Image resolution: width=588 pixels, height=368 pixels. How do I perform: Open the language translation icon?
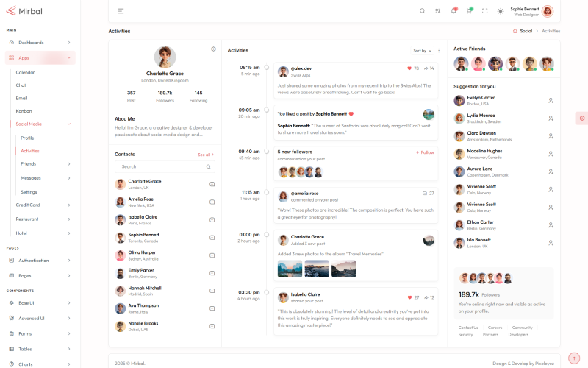pyautogui.click(x=438, y=11)
